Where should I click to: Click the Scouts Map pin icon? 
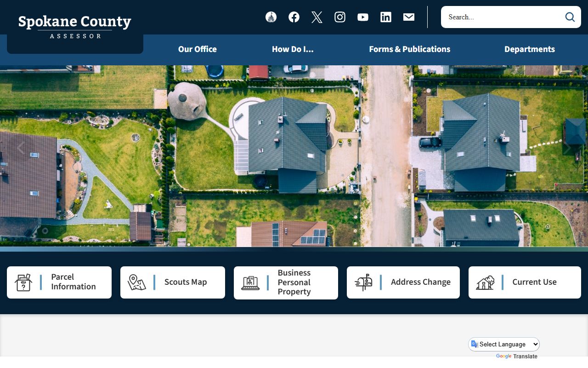pos(136,282)
